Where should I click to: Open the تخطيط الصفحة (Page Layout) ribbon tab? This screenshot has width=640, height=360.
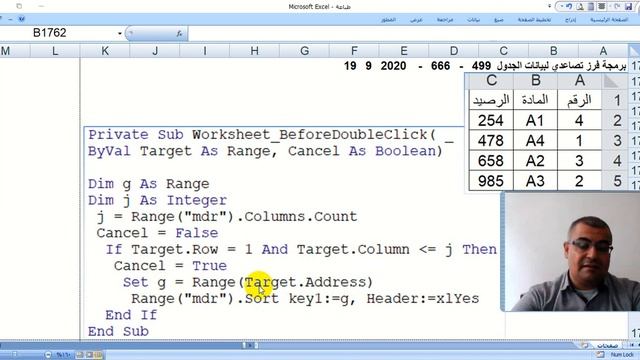pyautogui.click(x=534, y=20)
